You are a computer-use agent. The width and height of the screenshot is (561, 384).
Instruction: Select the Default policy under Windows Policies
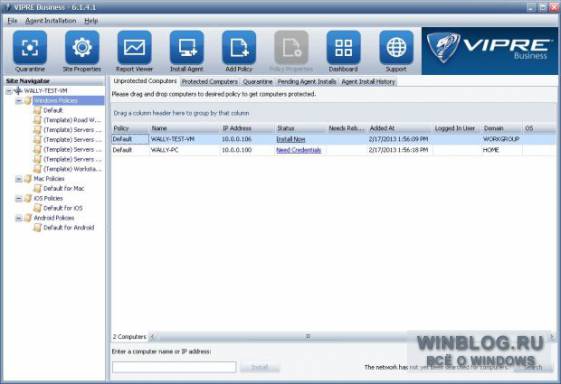coord(53,110)
